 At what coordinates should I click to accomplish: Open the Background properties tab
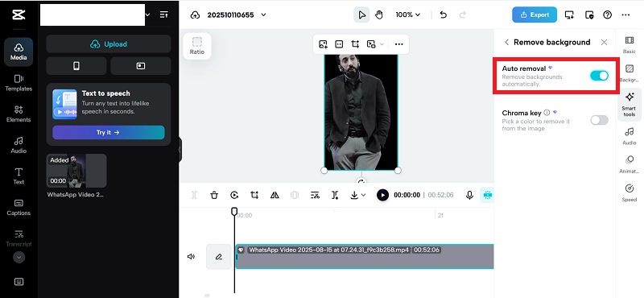(x=630, y=73)
